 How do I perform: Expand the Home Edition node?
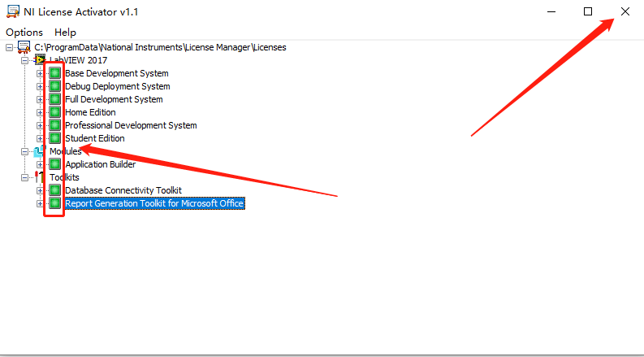[x=40, y=113]
